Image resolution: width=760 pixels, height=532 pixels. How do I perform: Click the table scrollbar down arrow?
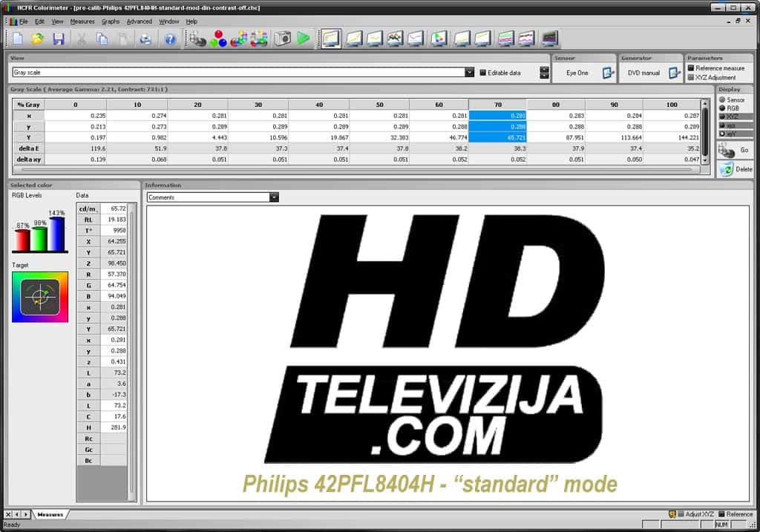pos(705,160)
